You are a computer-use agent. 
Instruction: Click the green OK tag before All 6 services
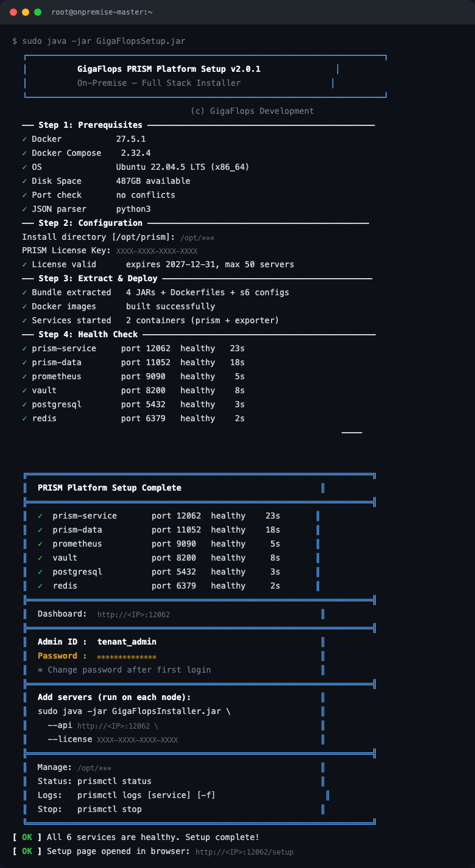click(x=27, y=838)
